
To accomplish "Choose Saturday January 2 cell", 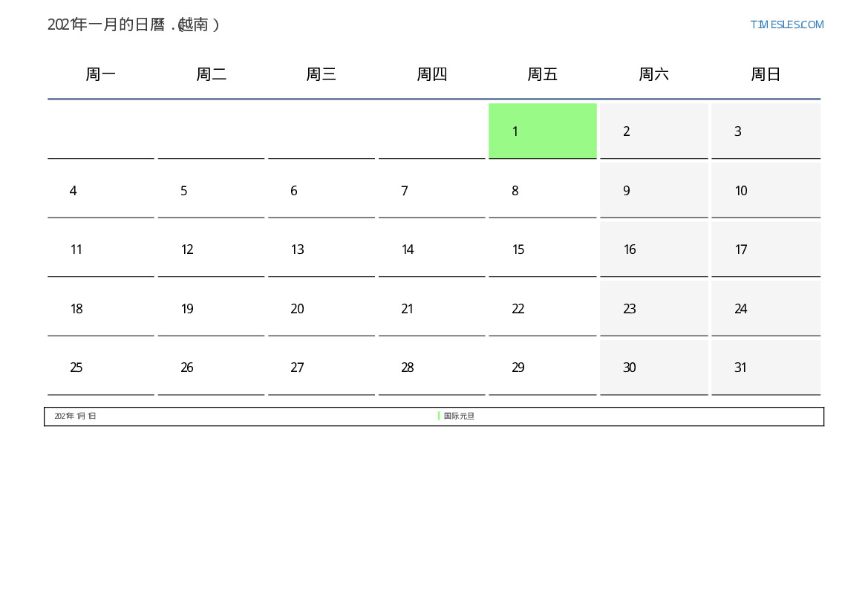I will [653, 131].
